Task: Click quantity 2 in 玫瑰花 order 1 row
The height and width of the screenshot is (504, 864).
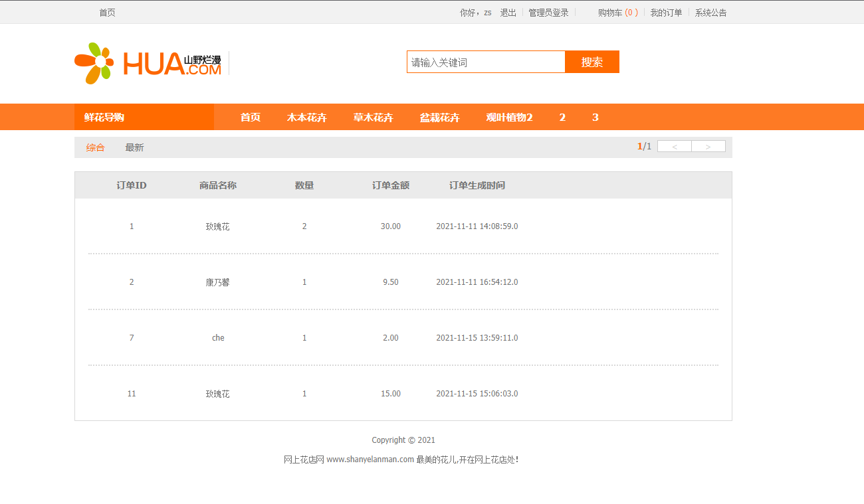Action: point(304,226)
